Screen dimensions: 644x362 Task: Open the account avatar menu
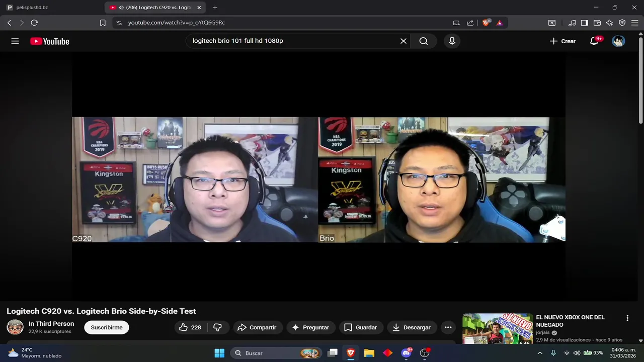click(x=618, y=41)
